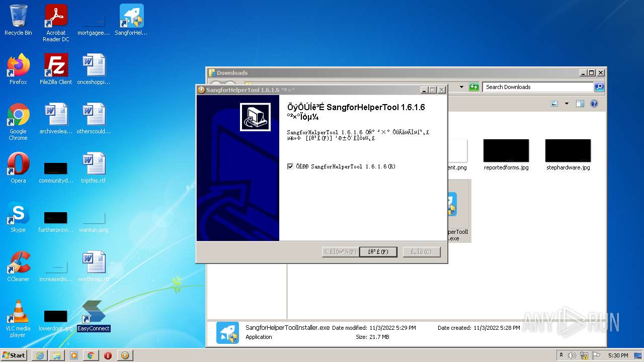Select the increasedm file on desktop
This screenshot has width=644, height=362.
tap(56, 270)
